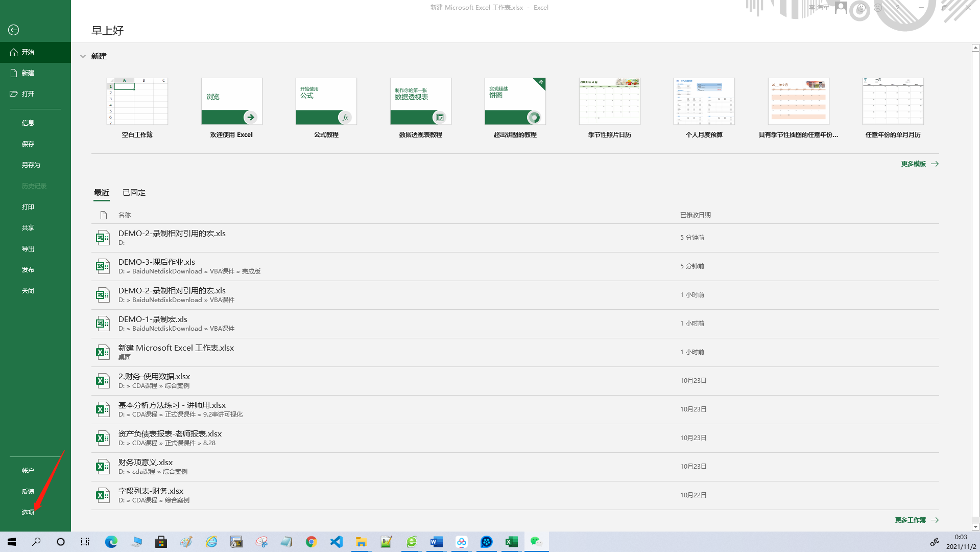Select 共享 in the sidebar
The height and width of the screenshot is (552, 980).
click(35, 228)
